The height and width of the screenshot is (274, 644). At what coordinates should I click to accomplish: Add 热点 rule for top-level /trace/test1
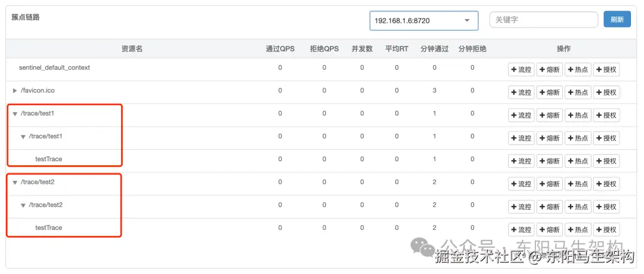point(577,115)
